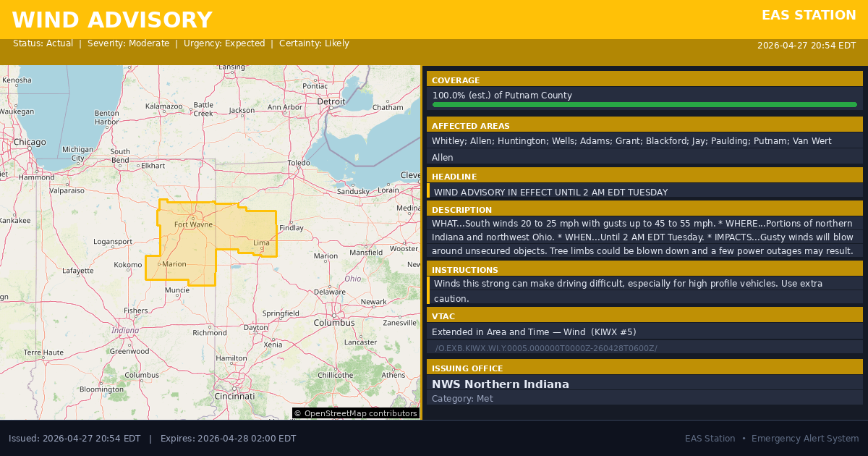Click the Marion city marker on map
Image resolution: width=868 pixels, height=456 pixels.
pyautogui.click(x=159, y=264)
